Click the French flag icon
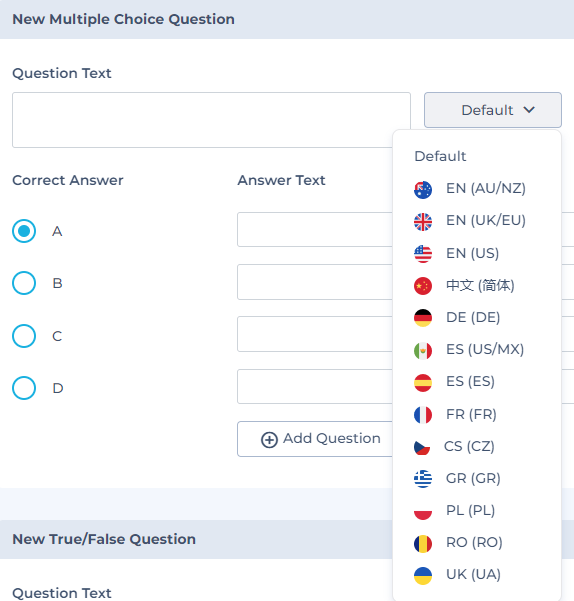The width and height of the screenshot is (574, 601). pos(423,415)
